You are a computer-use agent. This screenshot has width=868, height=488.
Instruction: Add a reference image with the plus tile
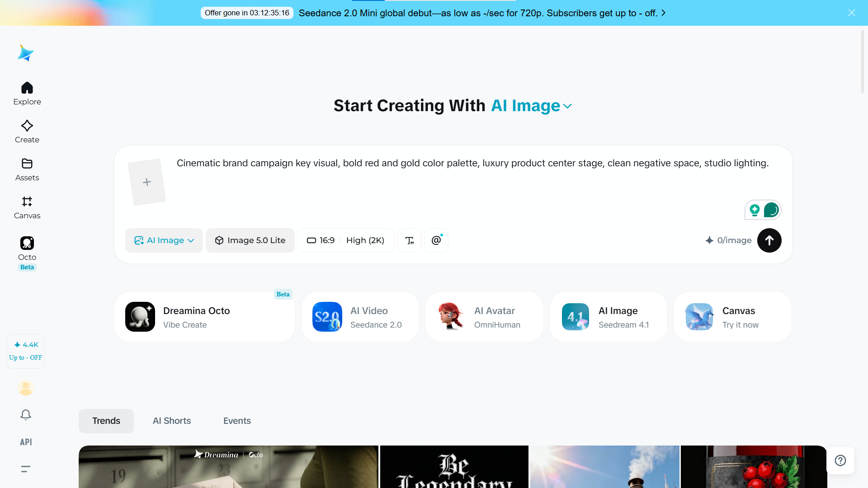pyautogui.click(x=147, y=182)
